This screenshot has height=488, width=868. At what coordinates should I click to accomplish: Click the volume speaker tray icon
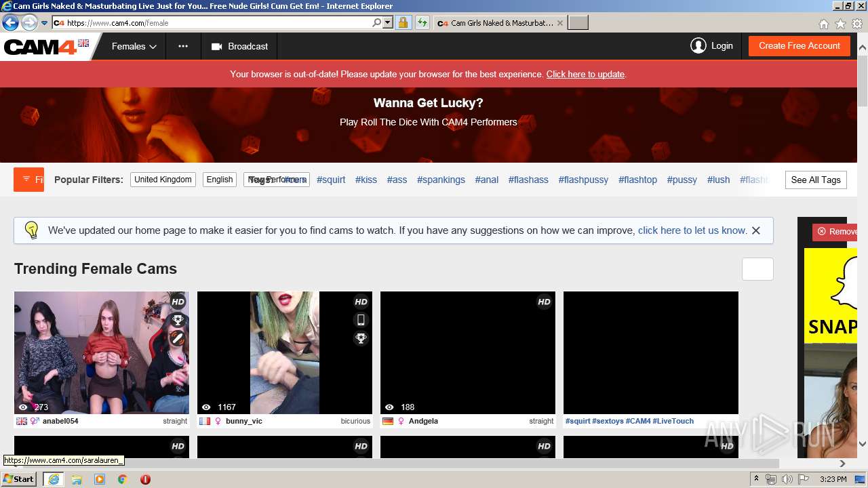click(787, 479)
